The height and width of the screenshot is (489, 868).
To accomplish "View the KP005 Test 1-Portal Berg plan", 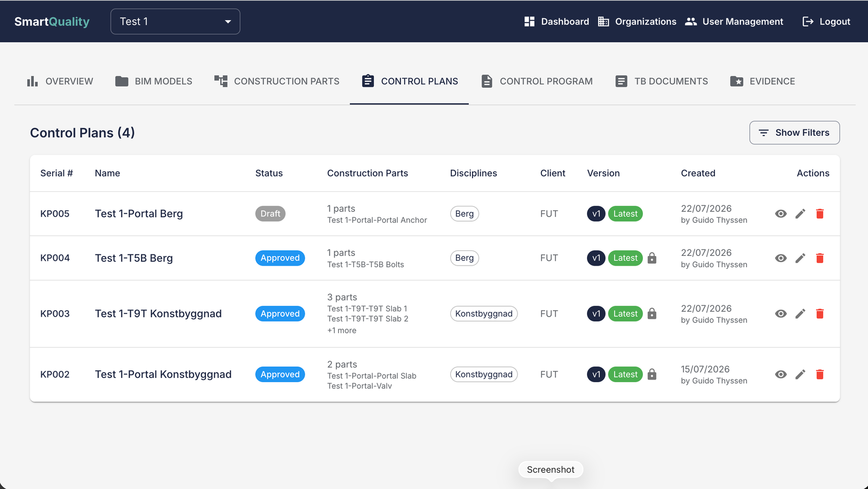I will coord(781,214).
